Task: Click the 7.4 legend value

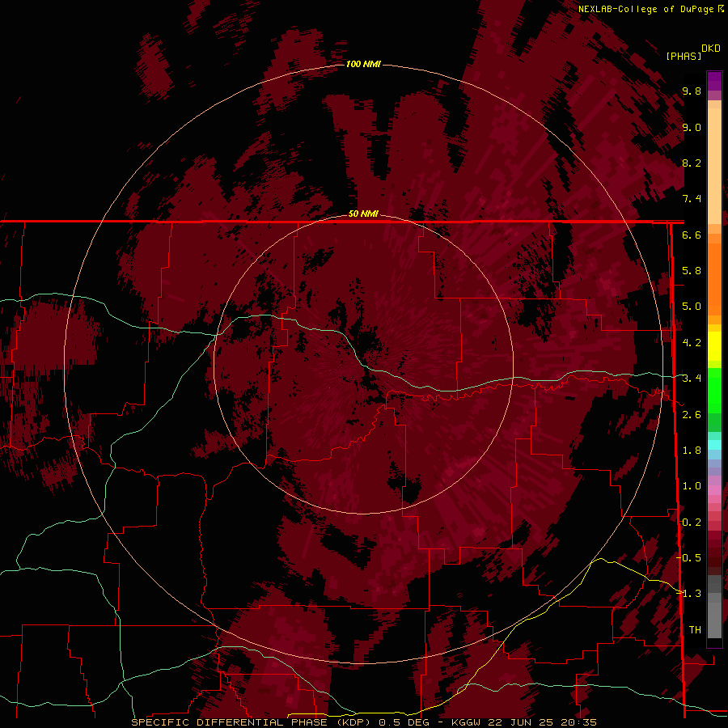Action: [692, 199]
